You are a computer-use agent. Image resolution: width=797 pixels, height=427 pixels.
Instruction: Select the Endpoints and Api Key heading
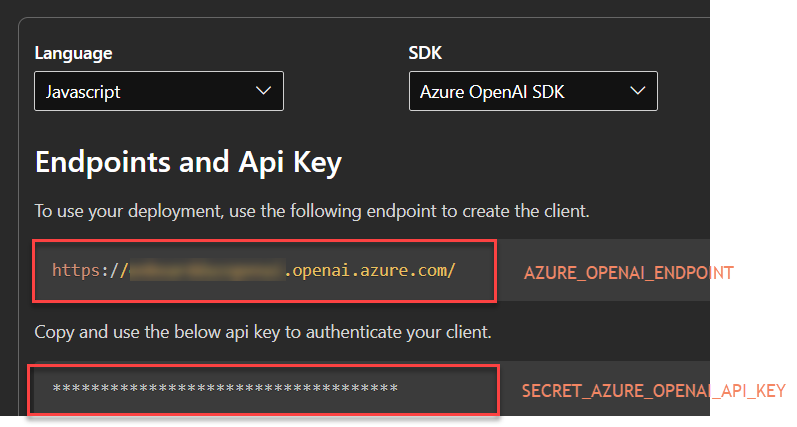[188, 163]
